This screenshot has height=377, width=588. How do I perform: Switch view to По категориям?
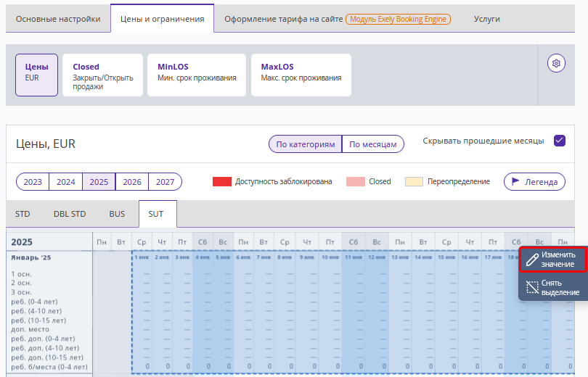tap(305, 144)
